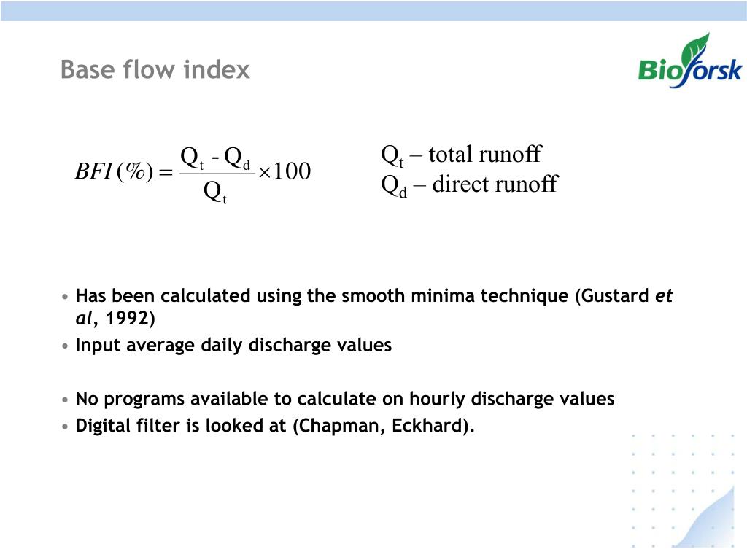Click 'Input average daily discharge values' bullet
This screenshot has height=560, width=747.
coord(233,345)
